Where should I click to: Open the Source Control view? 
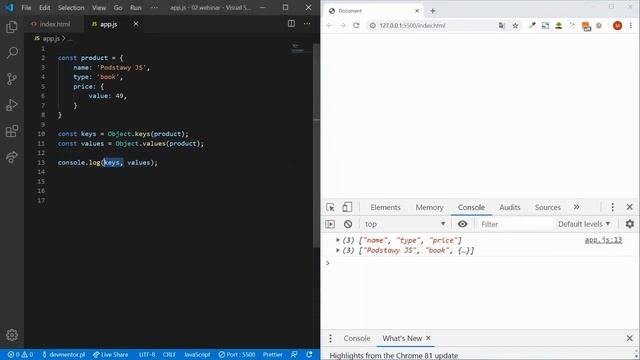coord(12,79)
